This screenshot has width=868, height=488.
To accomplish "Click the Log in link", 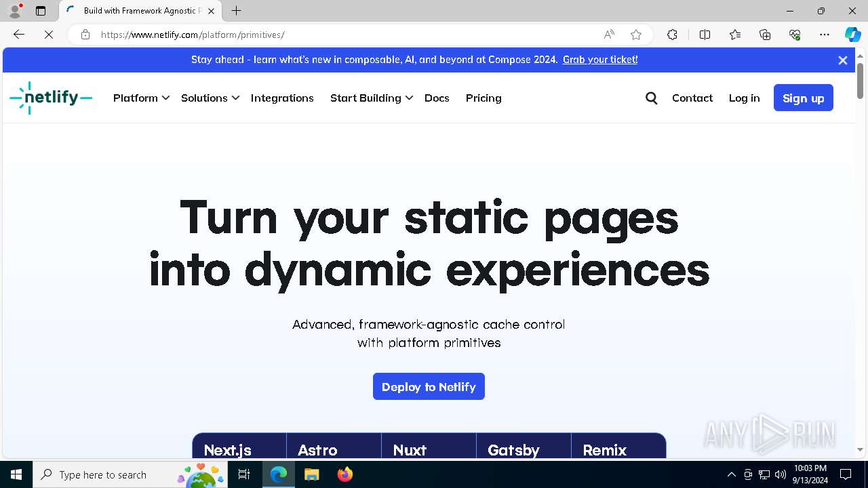I will pyautogui.click(x=744, y=98).
